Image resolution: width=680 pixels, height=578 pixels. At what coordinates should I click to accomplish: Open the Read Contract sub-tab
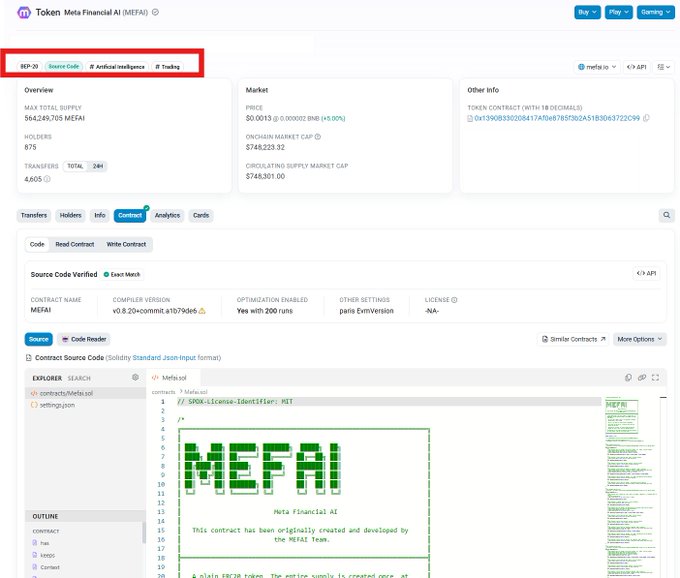point(75,245)
